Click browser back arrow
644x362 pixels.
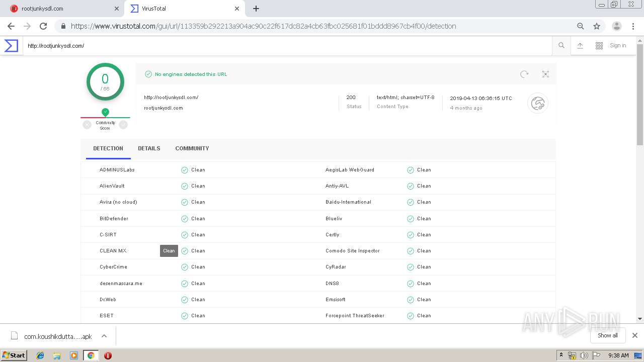pyautogui.click(x=11, y=26)
